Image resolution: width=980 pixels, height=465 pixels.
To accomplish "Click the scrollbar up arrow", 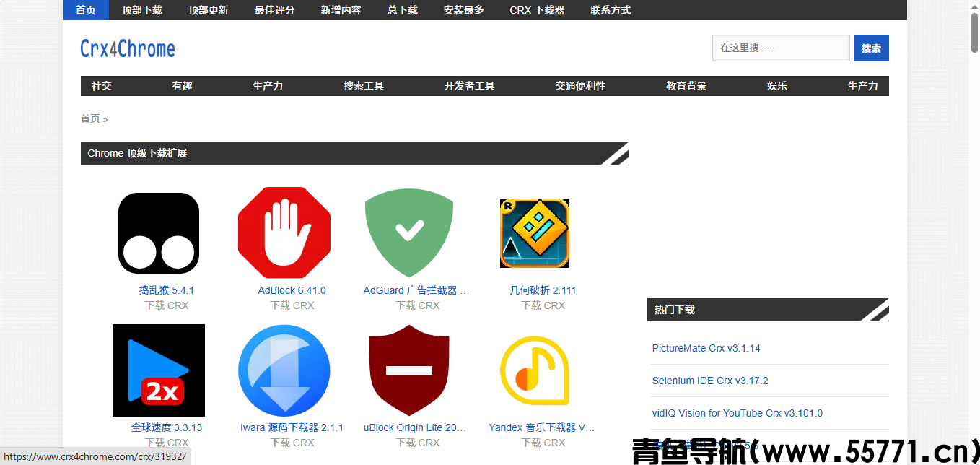I will tap(974, 5).
